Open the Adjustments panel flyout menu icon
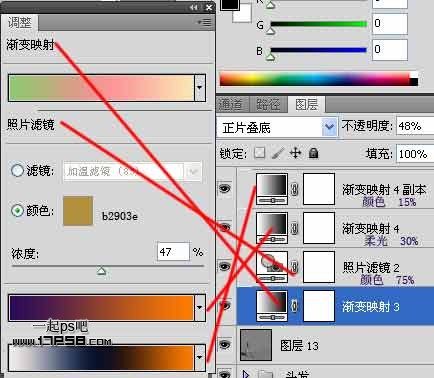Viewport: 434px width, 378px height. [204, 22]
